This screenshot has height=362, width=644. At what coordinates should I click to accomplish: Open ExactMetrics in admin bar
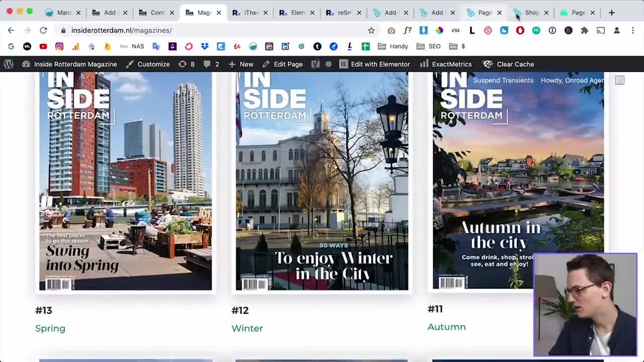click(446, 64)
